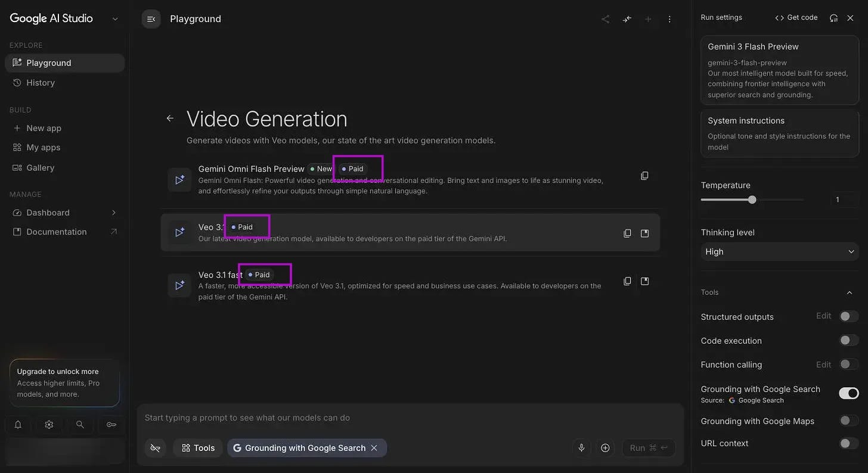Enable the URL context toggle
The width and height of the screenshot is (868, 473).
click(849, 443)
